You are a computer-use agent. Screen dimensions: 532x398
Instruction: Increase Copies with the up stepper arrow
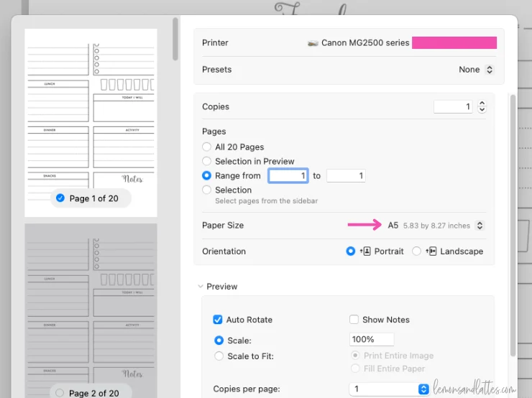(482, 103)
